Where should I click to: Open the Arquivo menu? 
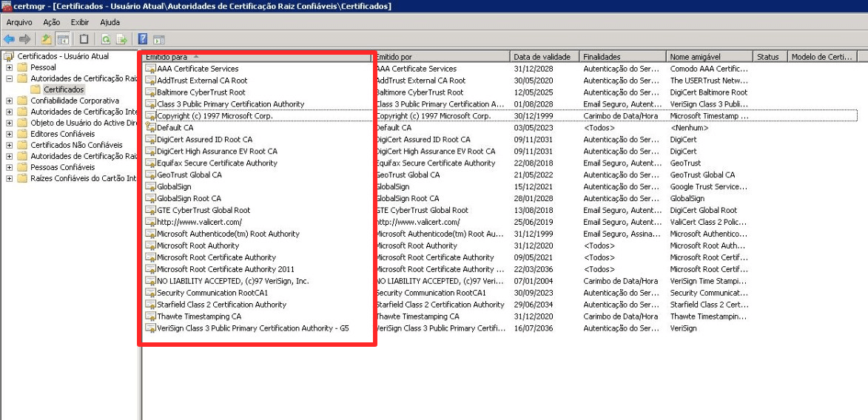click(19, 23)
